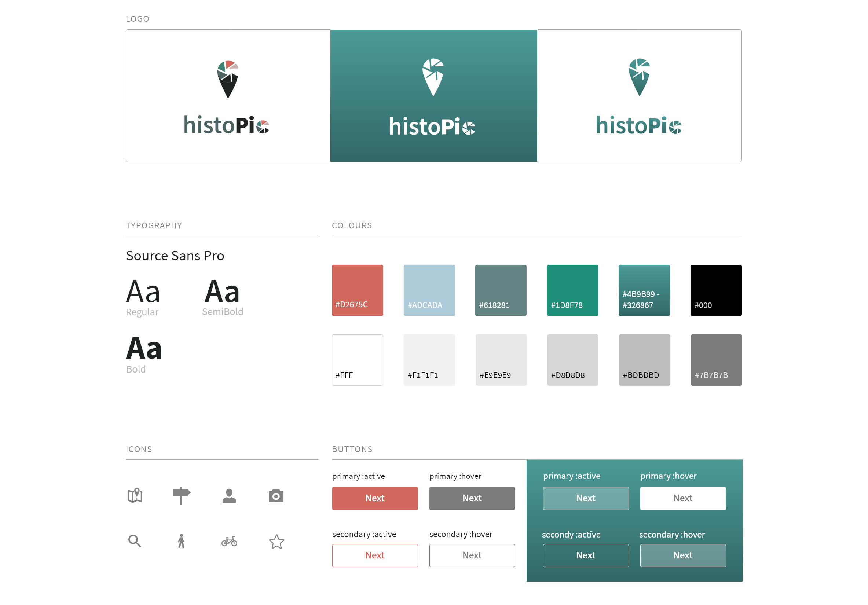
Task: Click the bicycle icon
Action: (229, 541)
